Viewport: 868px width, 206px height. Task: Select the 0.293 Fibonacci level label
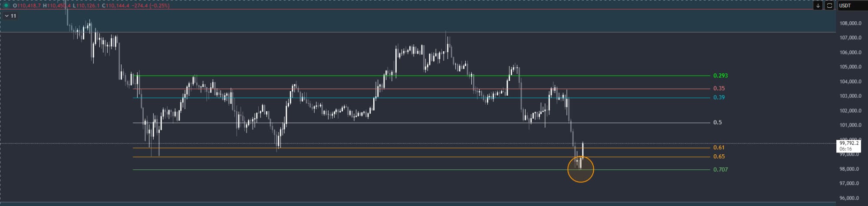click(720, 76)
